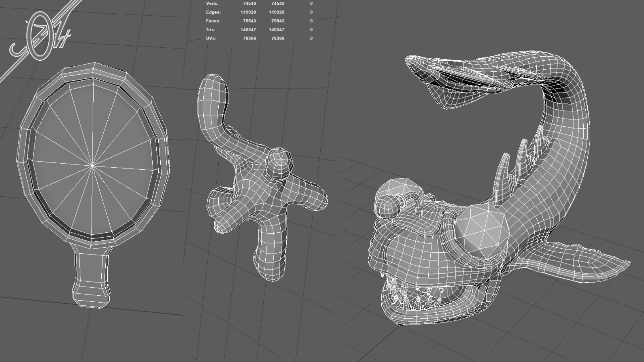Select the hand mirror's center vertex
Screen dimensions: 644x362
pyautogui.click(x=93, y=165)
